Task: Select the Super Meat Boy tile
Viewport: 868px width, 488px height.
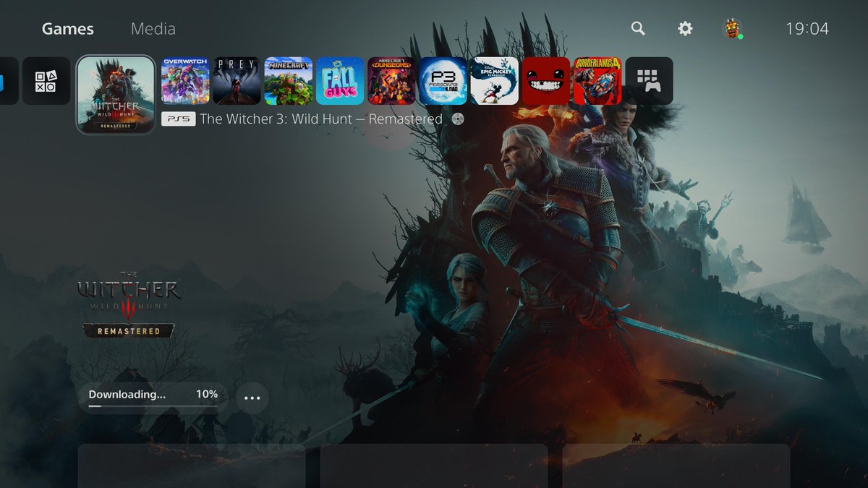Action: (546, 81)
